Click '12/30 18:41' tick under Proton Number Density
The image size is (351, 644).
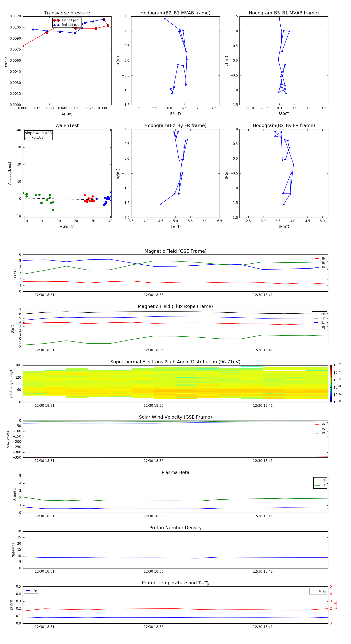point(262,571)
